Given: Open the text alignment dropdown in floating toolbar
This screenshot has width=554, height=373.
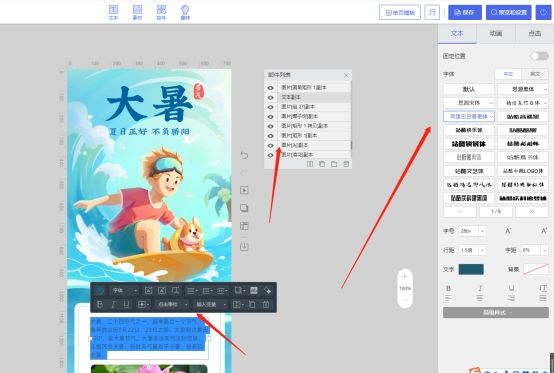Looking at the screenshot, I should point(193,290).
